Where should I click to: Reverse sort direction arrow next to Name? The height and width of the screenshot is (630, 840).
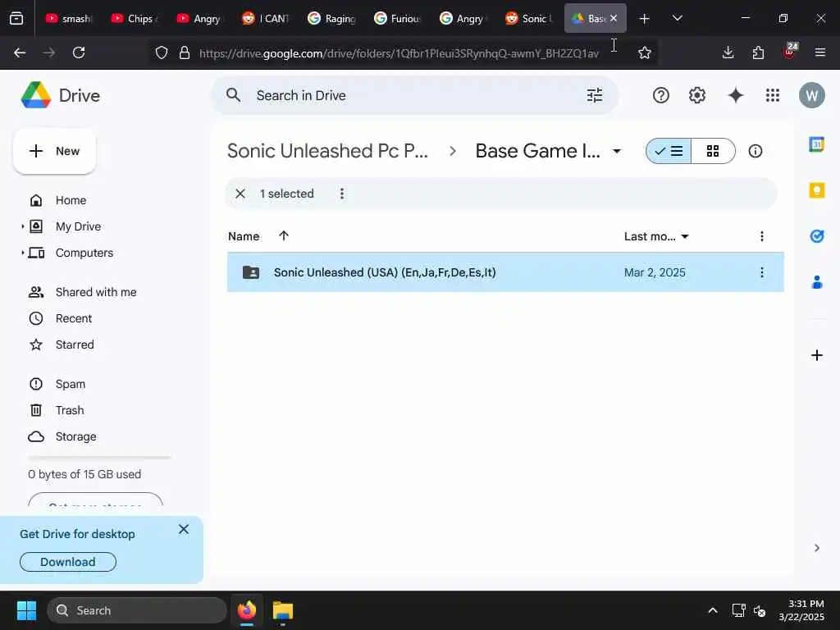click(284, 235)
